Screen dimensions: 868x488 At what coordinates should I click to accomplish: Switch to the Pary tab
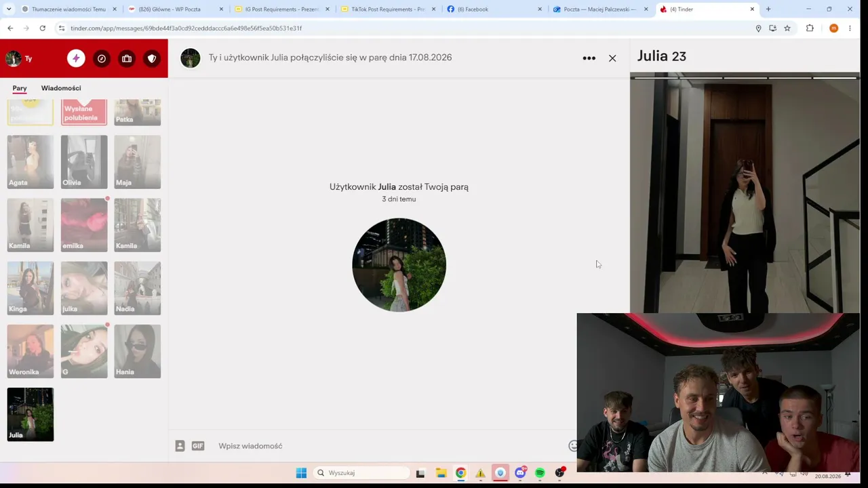point(20,88)
